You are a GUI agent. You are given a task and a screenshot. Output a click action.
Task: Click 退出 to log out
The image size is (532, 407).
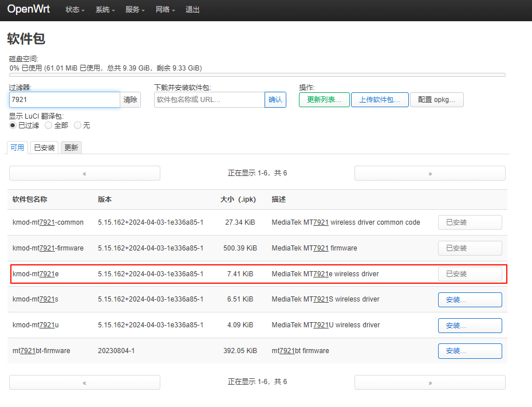click(x=193, y=10)
